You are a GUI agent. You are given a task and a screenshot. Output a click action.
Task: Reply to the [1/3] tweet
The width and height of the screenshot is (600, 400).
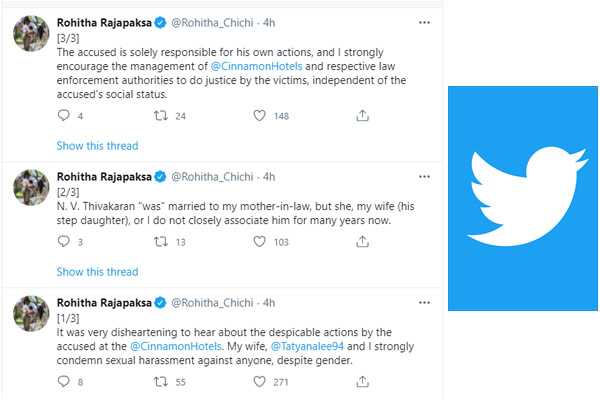click(64, 381)
